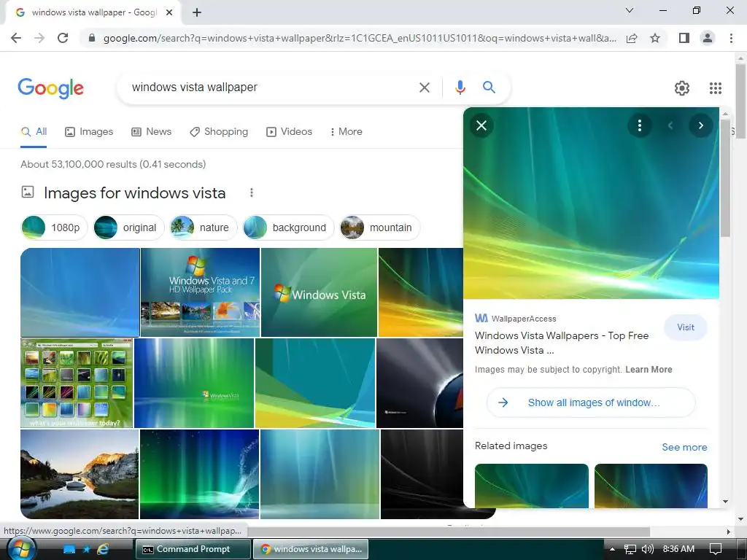Image resolution: width=747 pixels, height=560 pixels.
Task: Share this page via the address bar icon
Action: click(x=632, y=38)
